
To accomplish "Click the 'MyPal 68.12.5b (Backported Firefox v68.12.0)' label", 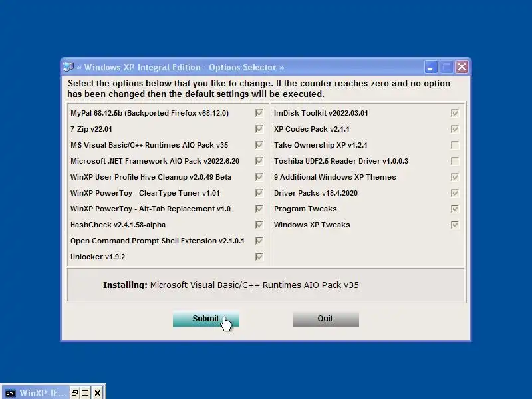I will pos(150,113).
